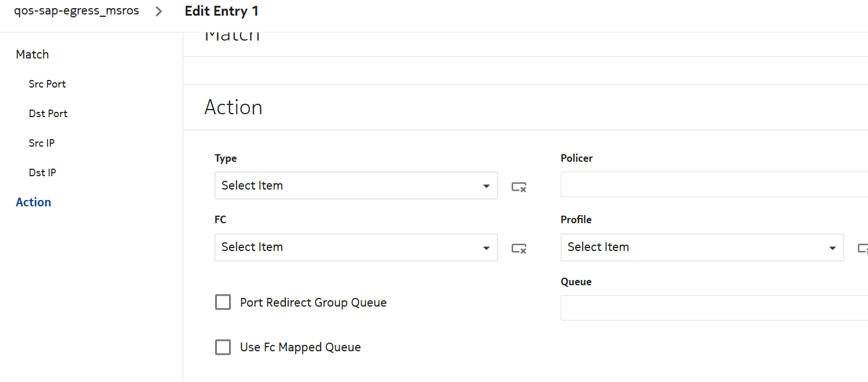Screen dimensions: 868x382
Task: Select Dst Port in side navigation
Action: [x=48, y=114]
